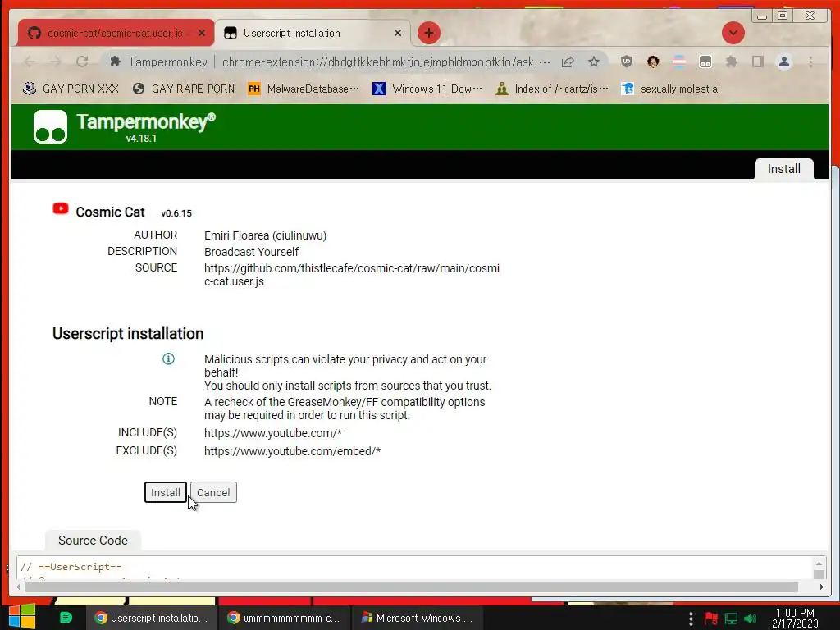
Task: Open the Index of /~dartz/is bookmark
Action: 552,89
